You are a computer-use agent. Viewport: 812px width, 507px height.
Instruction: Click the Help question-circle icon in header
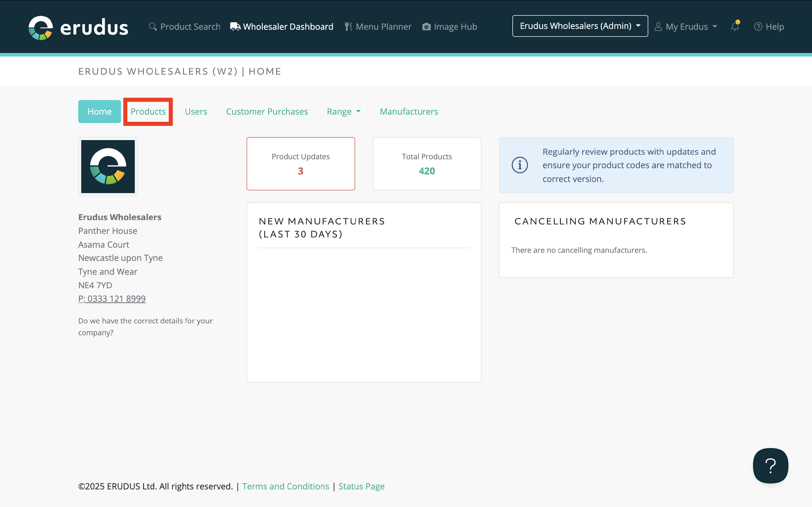tap(758, 26)
